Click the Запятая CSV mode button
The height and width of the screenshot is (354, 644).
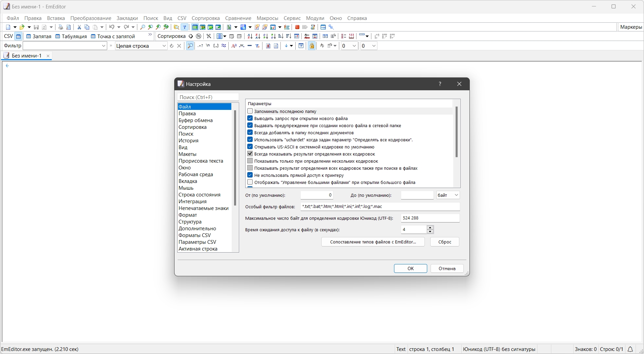click(x=39, y=36)
